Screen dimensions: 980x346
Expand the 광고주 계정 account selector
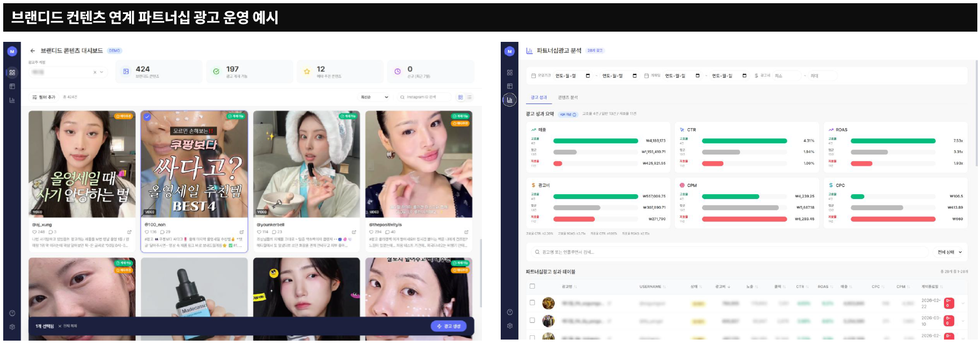[102, 72]
